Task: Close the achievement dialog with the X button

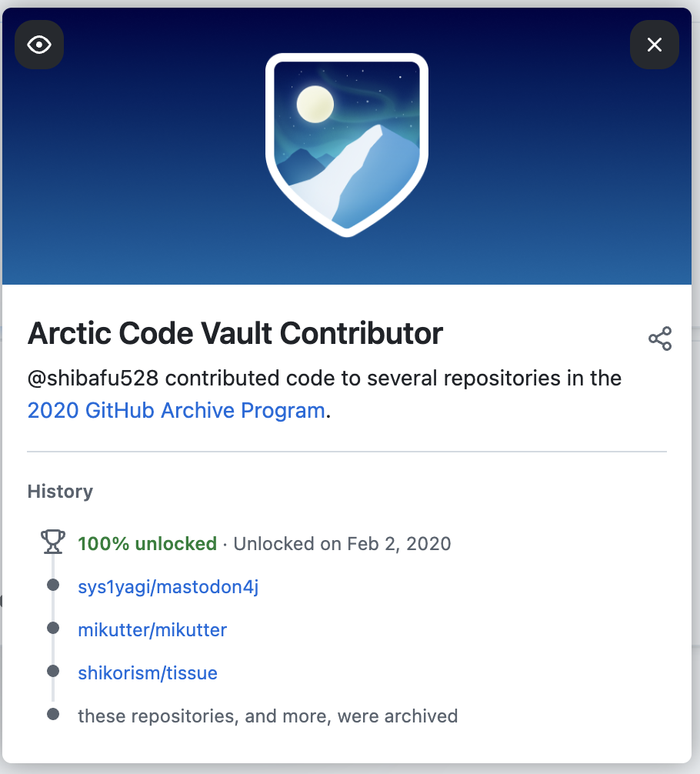Action: click(655, 45)
